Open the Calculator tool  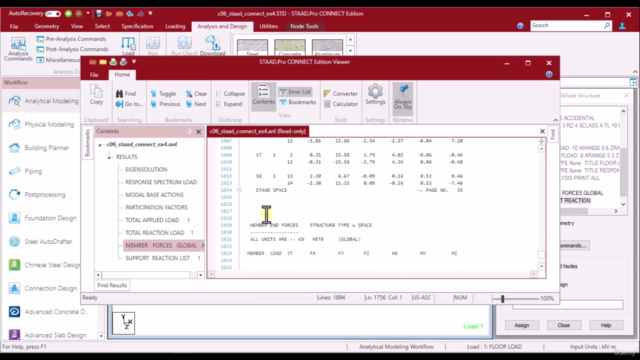click(341, 104)
